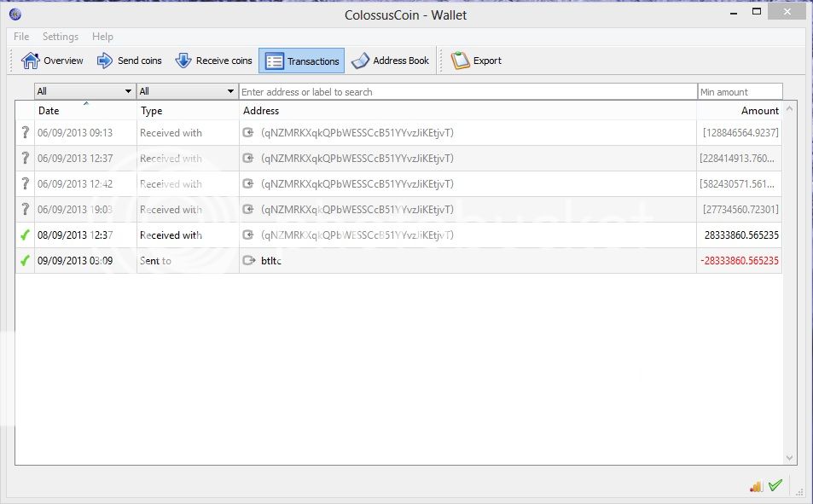Open the date range All dropdown

click(85, 91)
